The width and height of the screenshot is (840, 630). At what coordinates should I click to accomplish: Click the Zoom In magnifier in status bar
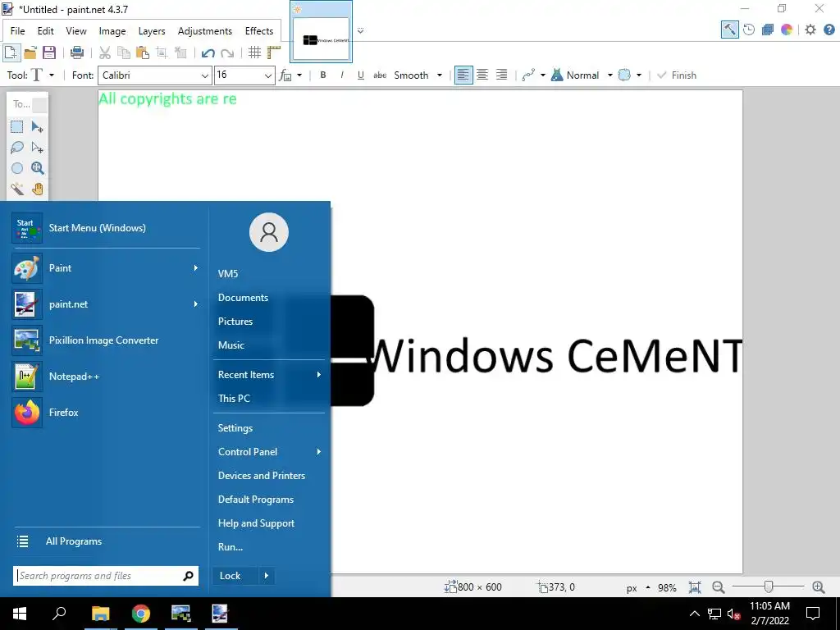(818, 587)
